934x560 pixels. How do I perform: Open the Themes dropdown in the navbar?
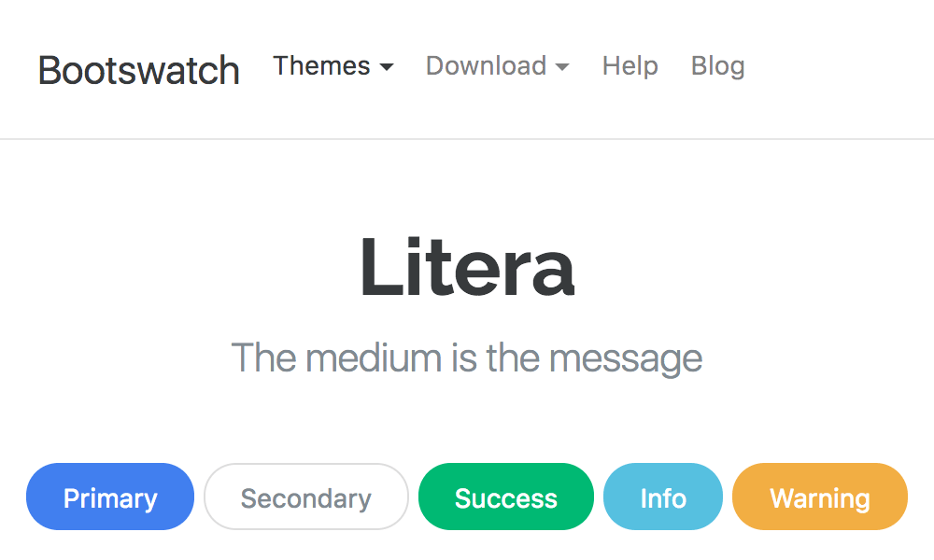coord(321,66)
